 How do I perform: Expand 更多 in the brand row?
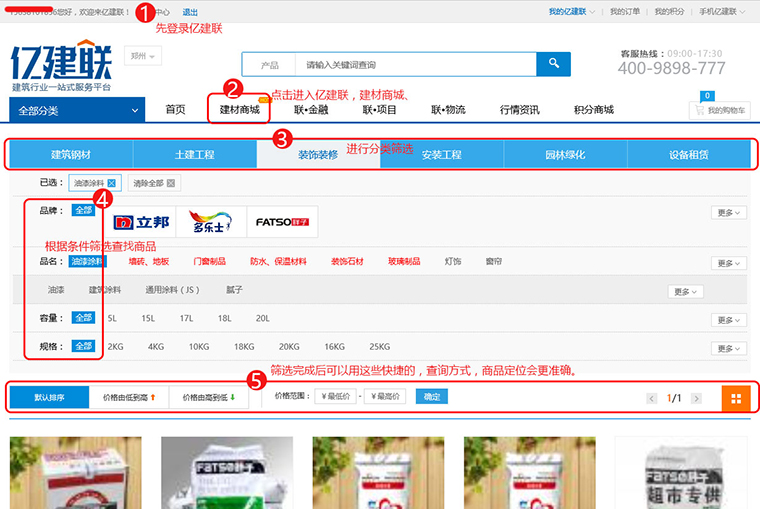[x=727, y=212]
